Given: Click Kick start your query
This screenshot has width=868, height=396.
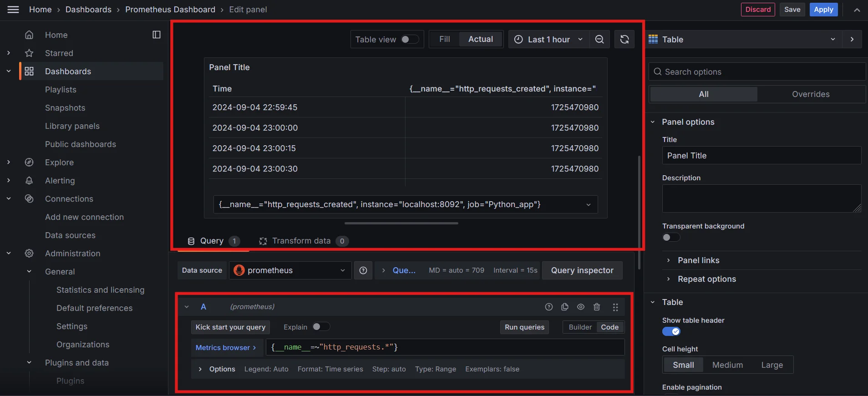Looking at the screenshot, I should click(x=230, y=327).
